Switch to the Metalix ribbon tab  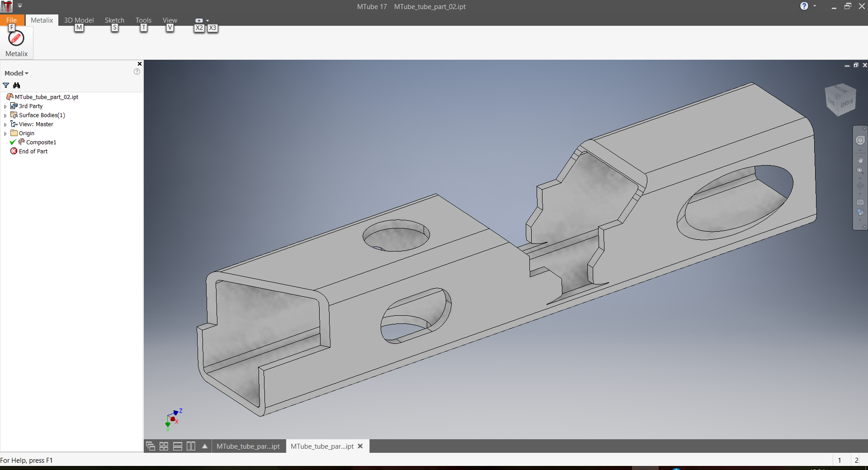tap(42, 20)
